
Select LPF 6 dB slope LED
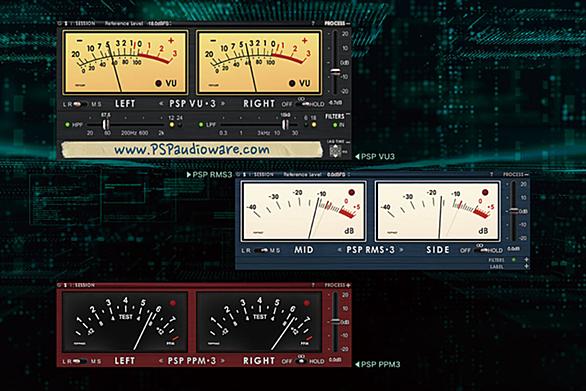tap(306, 125)
